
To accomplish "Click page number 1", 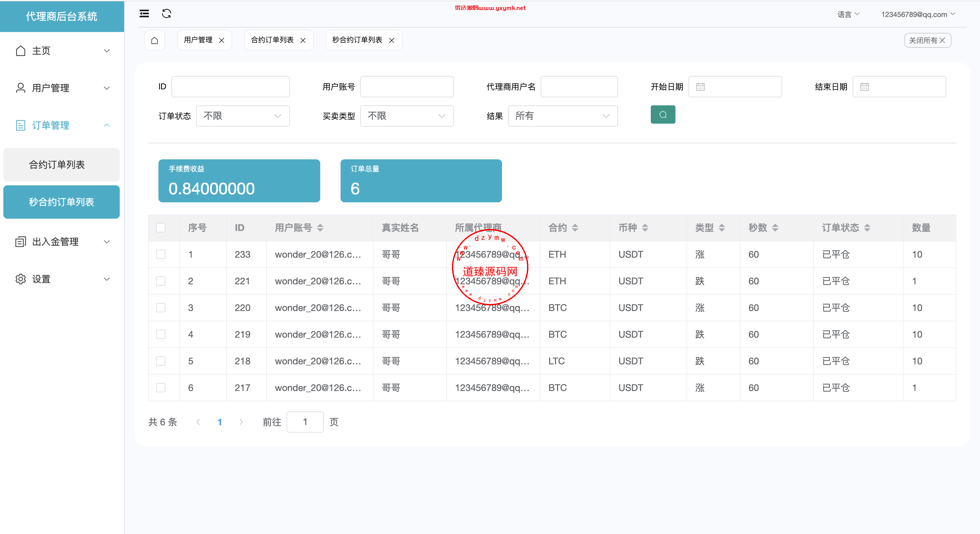I will (x=219, y=422).
